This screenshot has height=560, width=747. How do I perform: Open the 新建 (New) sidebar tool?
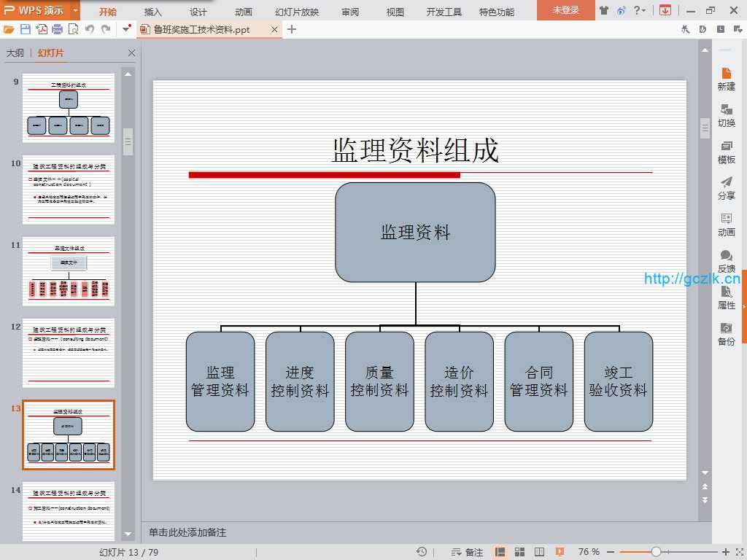tap(726, 79)
